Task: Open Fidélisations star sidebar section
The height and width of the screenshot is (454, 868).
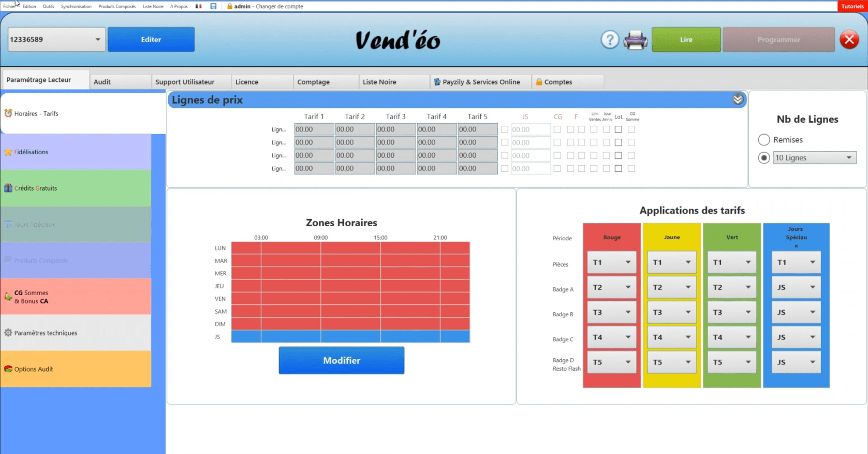Action: click(x=76, y=152)
